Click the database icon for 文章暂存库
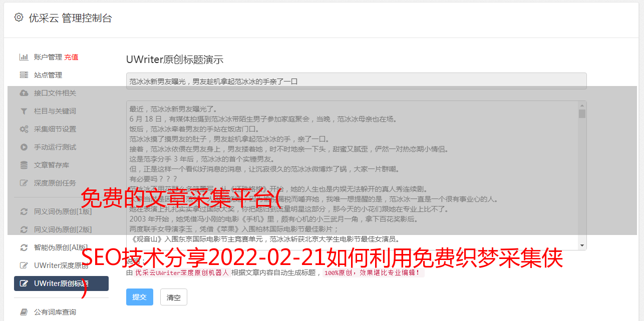Viewport: 644px width, 321px height. click(x=24, y=165)
